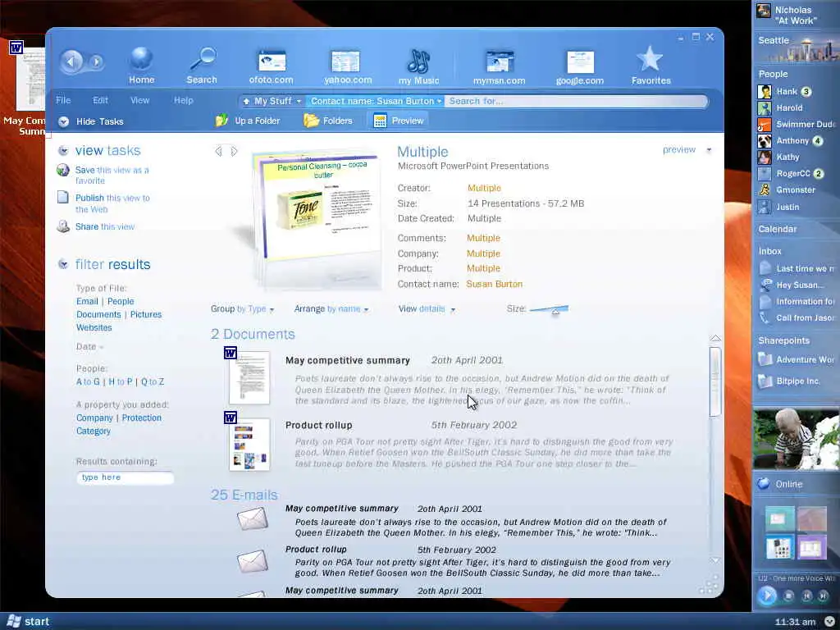Click the results list scrollbar thumb
The height and width of the screenshot is (630, 840).
(x=714, y=381)
